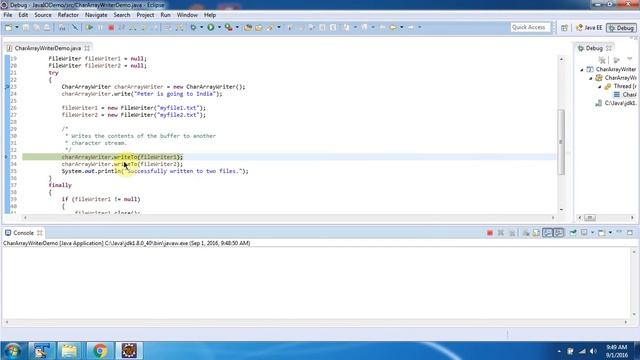The image size is (640, 360).
Task: Click the breakpoint marker at line 23
Action: point(7,87)
